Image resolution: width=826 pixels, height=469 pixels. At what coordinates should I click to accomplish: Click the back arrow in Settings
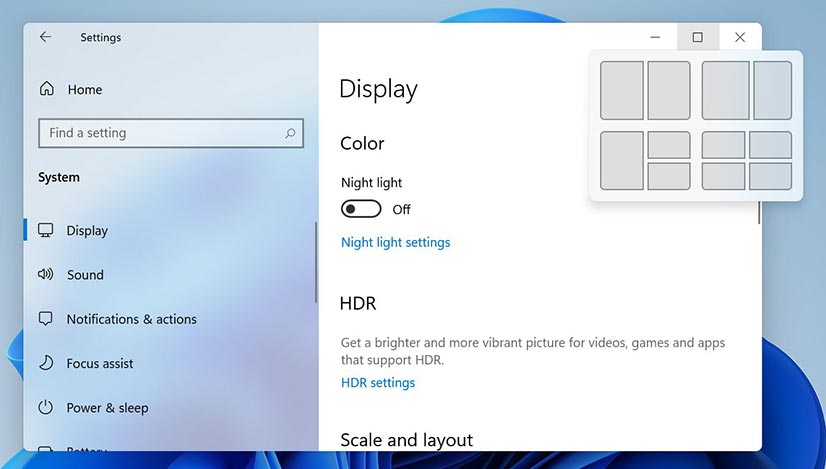pos(45,37)
